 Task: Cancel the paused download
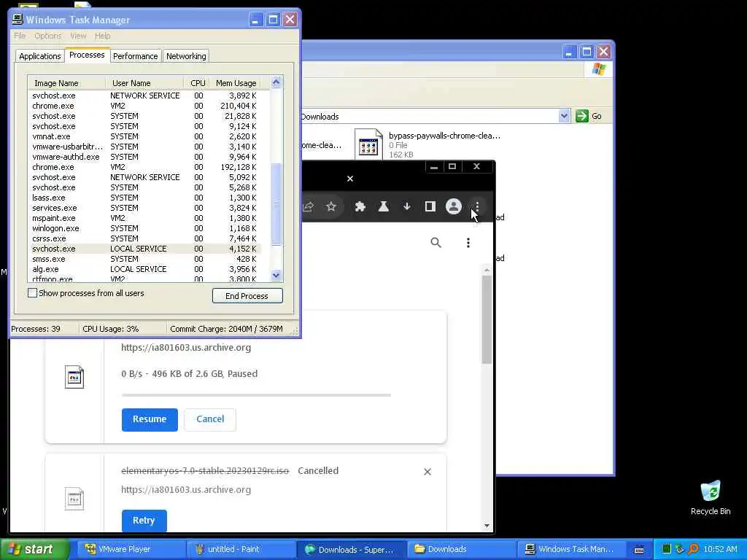210,419
